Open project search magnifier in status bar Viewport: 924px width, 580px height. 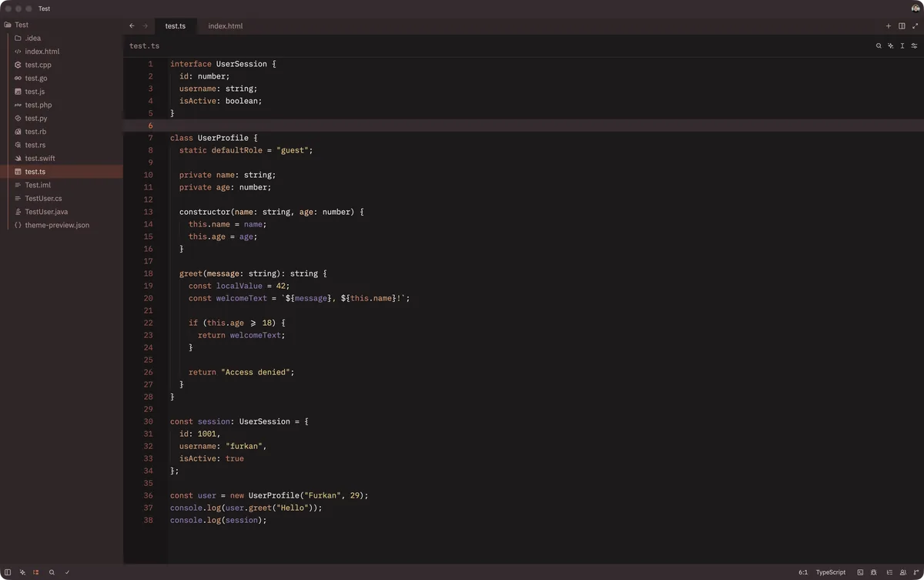point(52,572)
